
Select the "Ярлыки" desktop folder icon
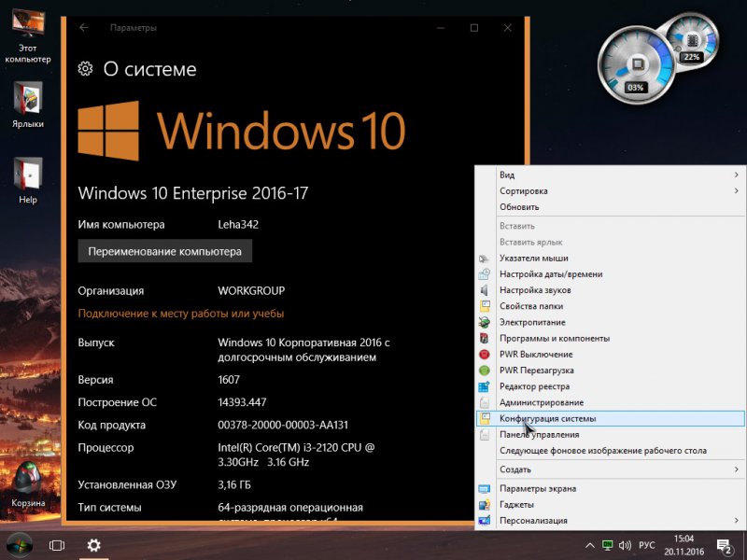28,105
